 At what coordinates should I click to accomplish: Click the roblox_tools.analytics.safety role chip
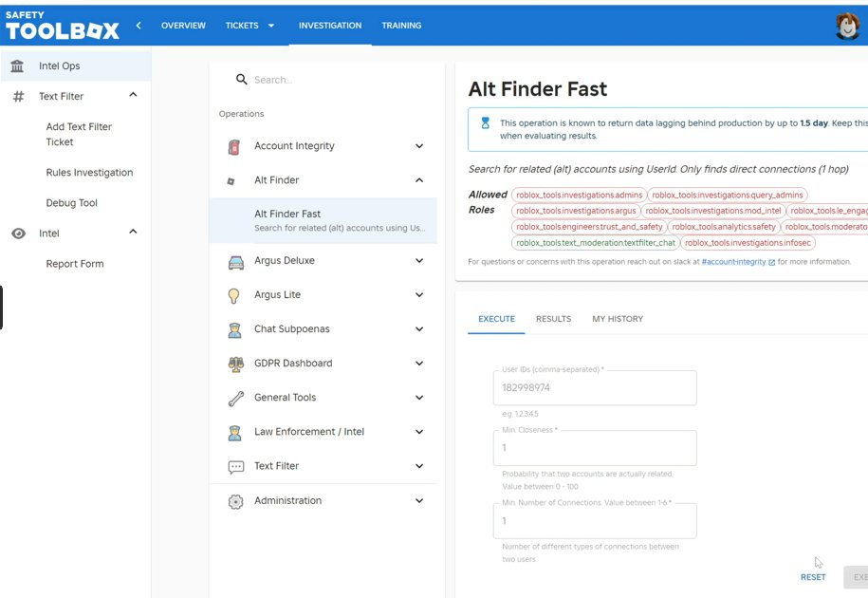pyautogui.click(x=724, y=227)
